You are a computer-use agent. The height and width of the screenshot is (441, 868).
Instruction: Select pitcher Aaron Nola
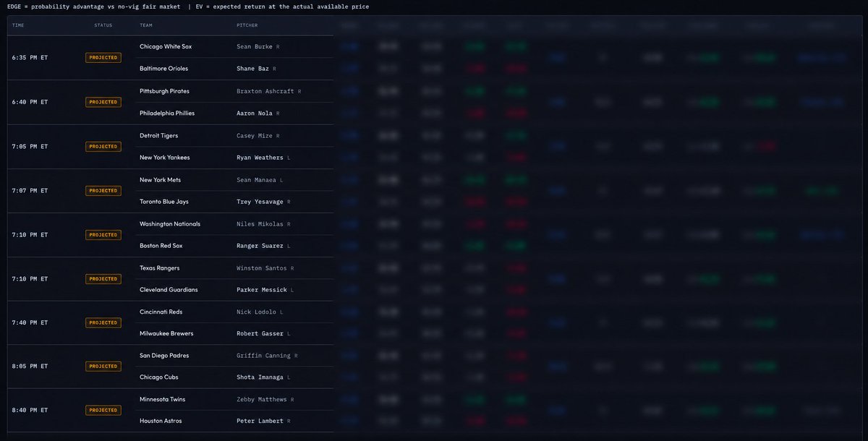[255, 114]
